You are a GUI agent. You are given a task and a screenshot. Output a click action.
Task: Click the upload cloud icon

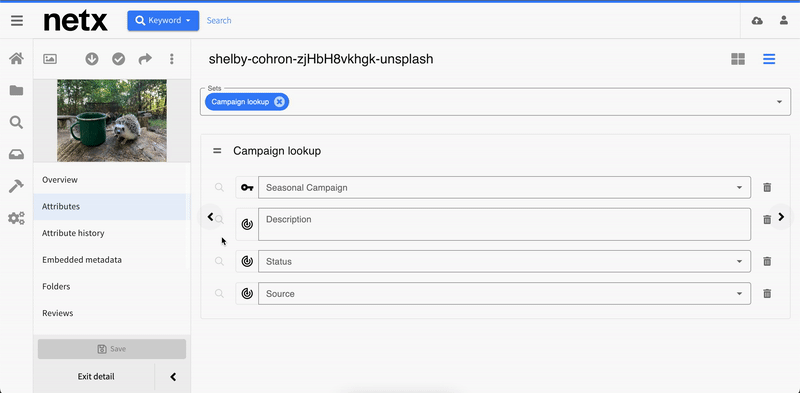(758, 20)
